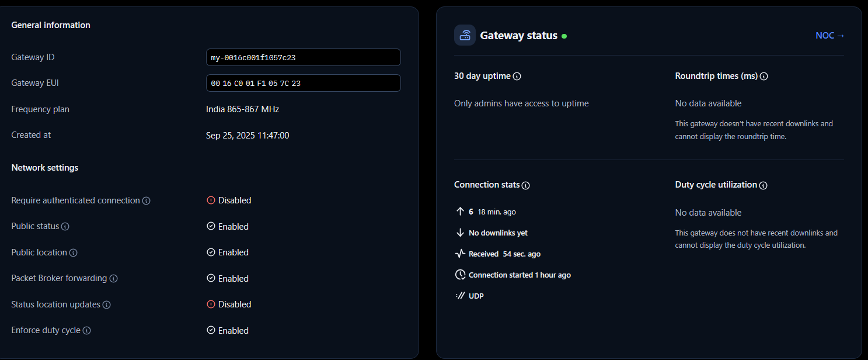
Task: Click the UDP protocol icon
Action: (460, 296)
